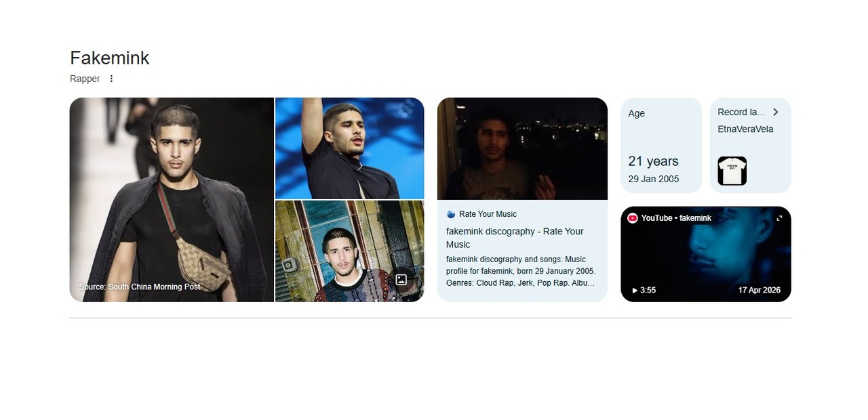Click the Rate Your Music source name
868x420 pixels.
pyautogui.click(x=488, y=214)
